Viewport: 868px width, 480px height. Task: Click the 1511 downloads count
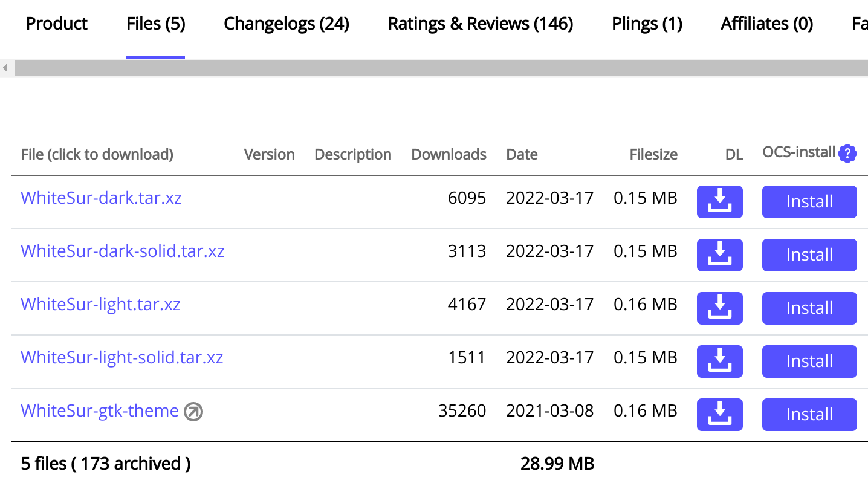(x=467, y=357)
